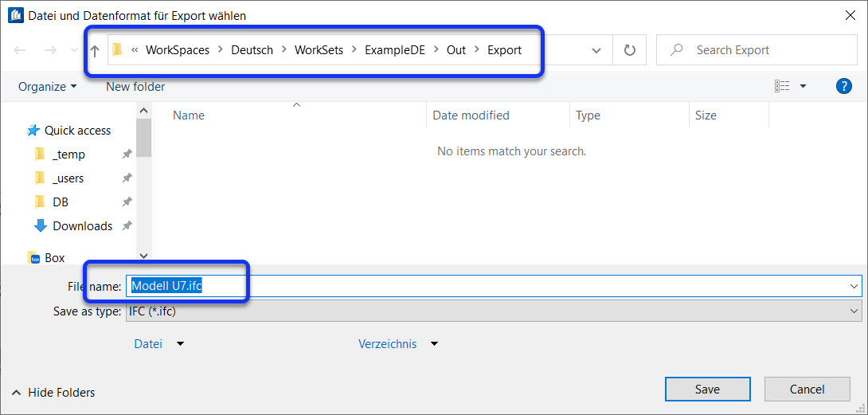This screenshot has width=868, height=415.
Task: Open the Save as type combo box
Action: [494, 311]
